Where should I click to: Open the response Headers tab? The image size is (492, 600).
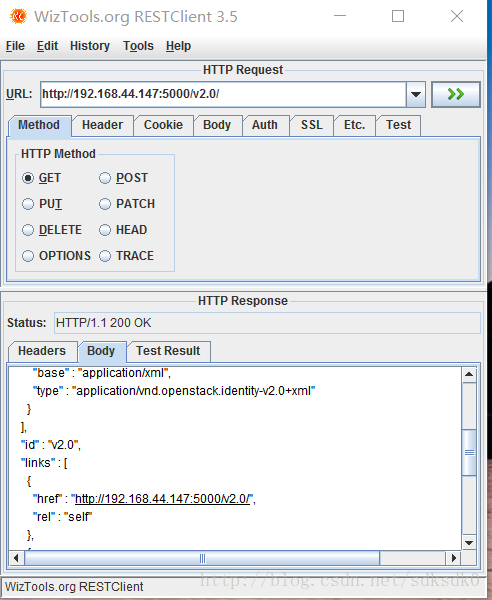[x=42, y=351]
